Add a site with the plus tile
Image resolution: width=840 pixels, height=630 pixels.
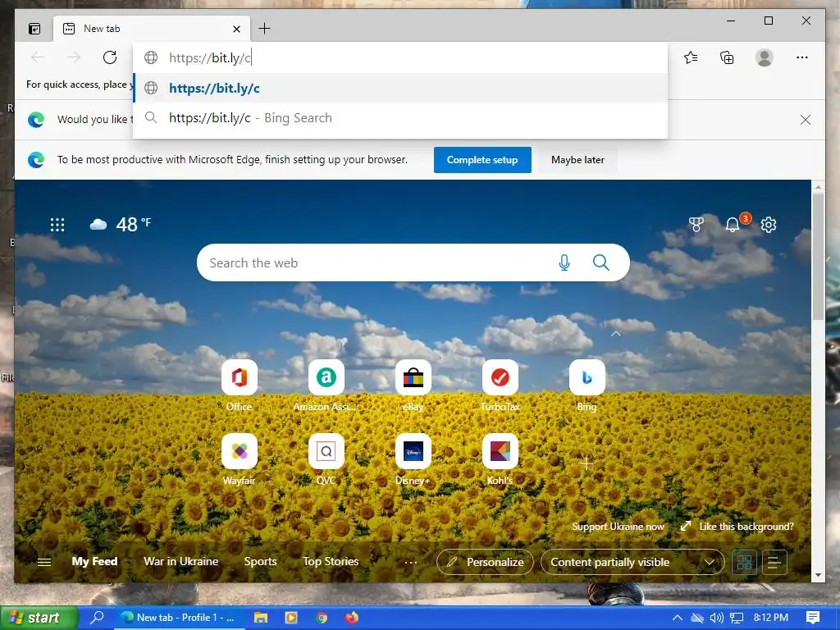586,463
